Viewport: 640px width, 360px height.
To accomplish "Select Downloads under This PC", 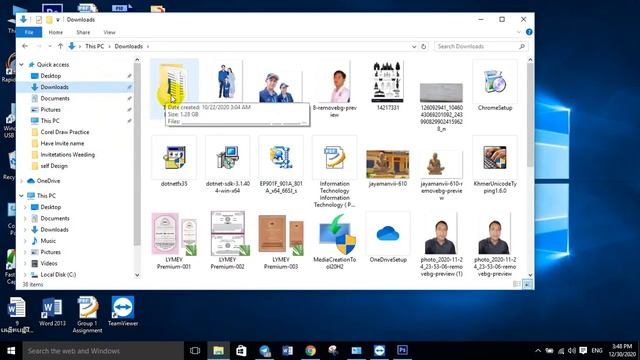I will 54,230.
